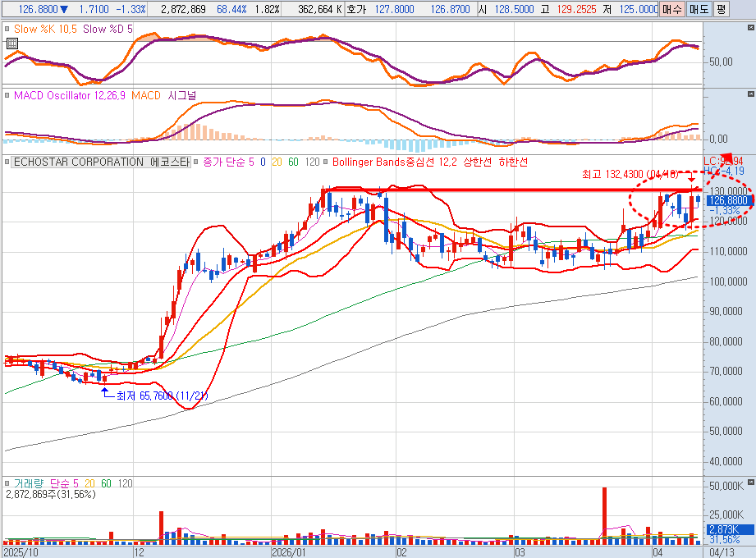This screenshot has height=558, width=756.
Task: Open the Slow %D 5 indicator settings label
Action: coord(107,28)
